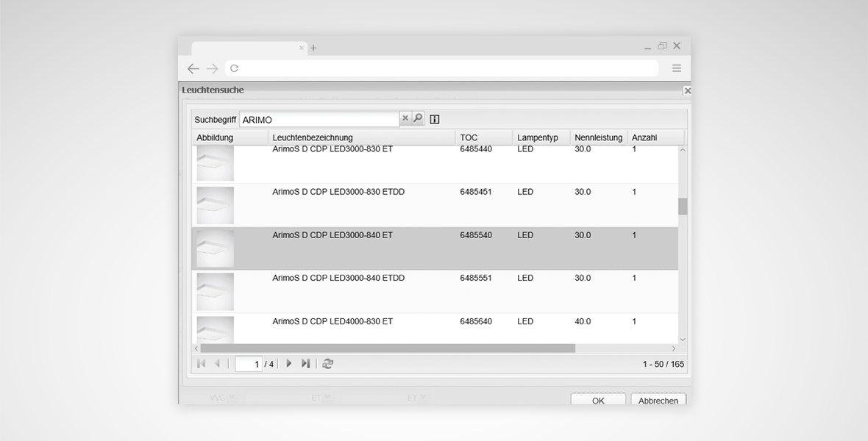Image resolution: width=868 pixels, height=441 pixels.
Task: Open the VVG dropdown behind the dialog
Action: coord(221,398)
